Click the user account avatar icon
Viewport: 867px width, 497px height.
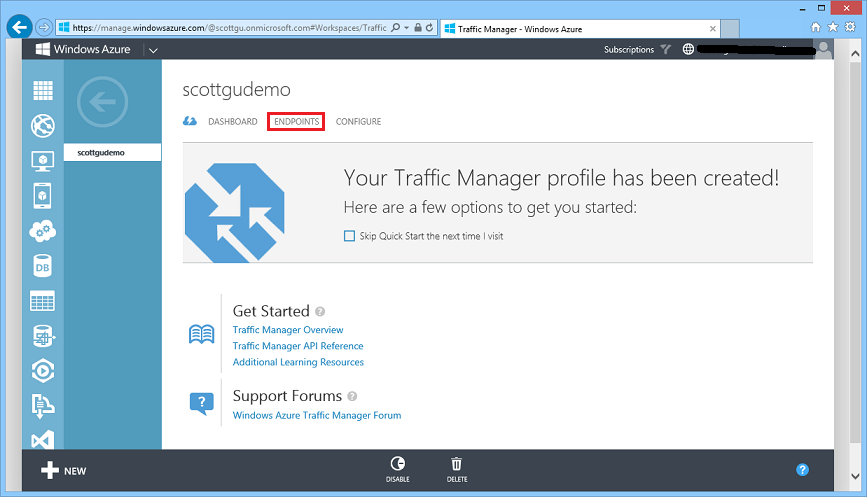[824, 49]
